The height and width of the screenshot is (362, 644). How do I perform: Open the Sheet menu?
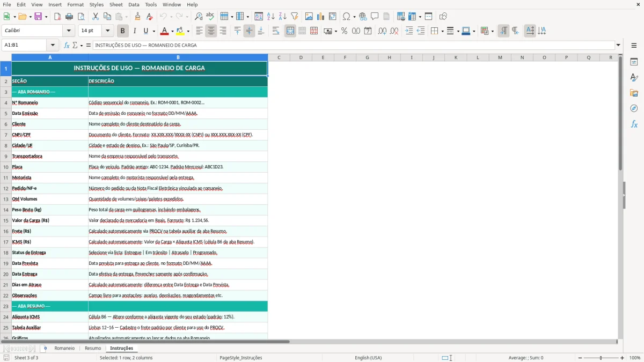(116, 4)
